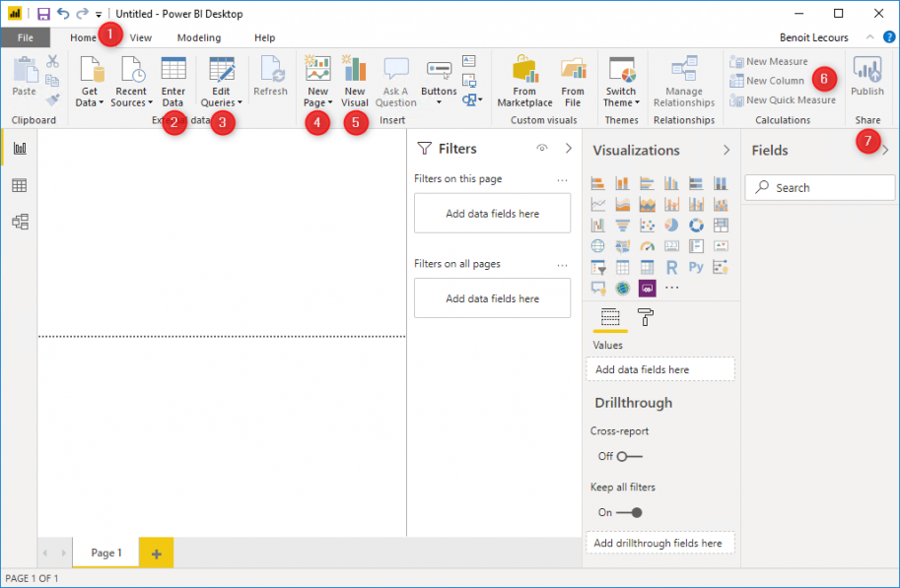Open the File menu
Viewport: 900px width, 588px height.
(x=26, y=37)
